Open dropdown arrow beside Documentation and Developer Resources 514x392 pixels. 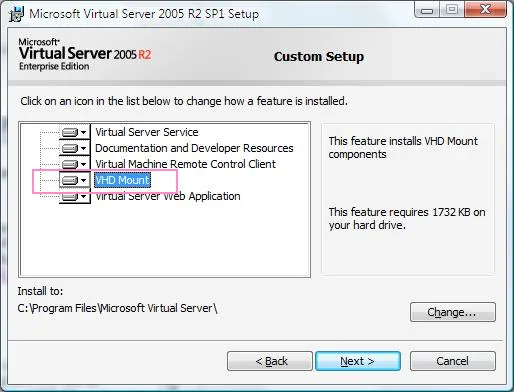[83, 148]
